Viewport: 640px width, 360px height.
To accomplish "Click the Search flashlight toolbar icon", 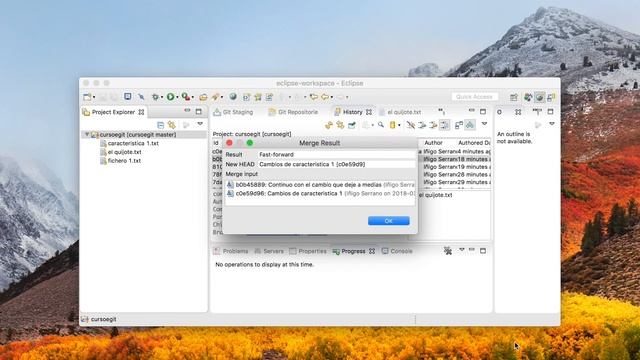I will point(215,97).
